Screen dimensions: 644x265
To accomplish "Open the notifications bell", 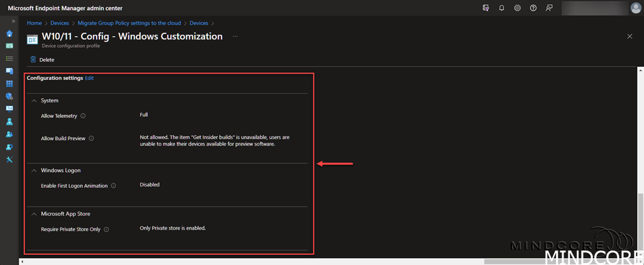I will 501,8.
